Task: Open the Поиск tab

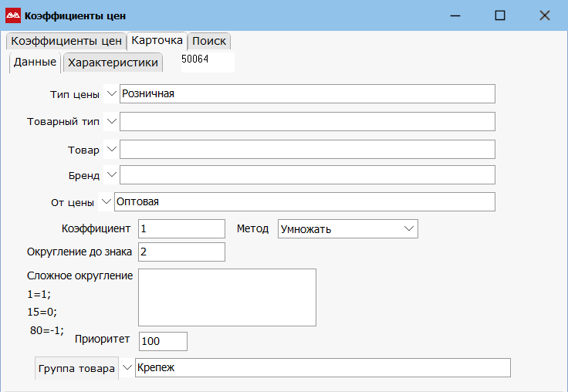Action: tap(208, 42)
